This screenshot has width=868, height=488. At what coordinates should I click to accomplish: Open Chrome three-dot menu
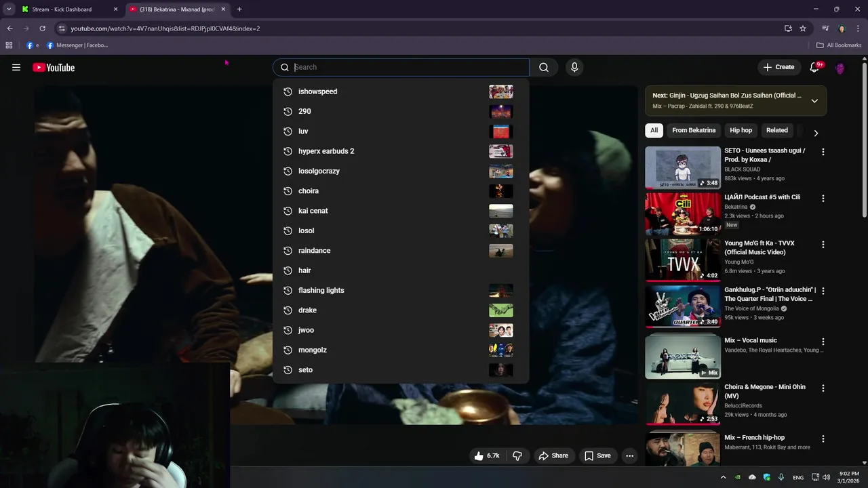click(x=858, y=28)
